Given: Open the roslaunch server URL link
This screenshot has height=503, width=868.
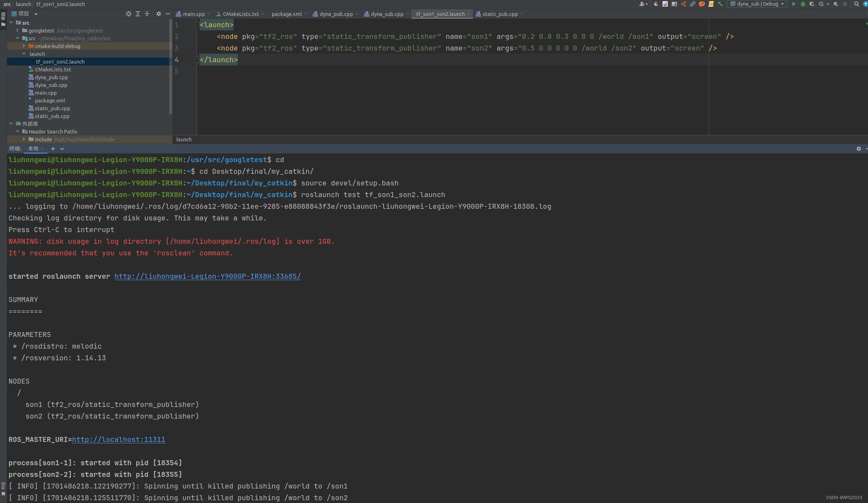Looking at the screenshot, I should coord(207,276).
